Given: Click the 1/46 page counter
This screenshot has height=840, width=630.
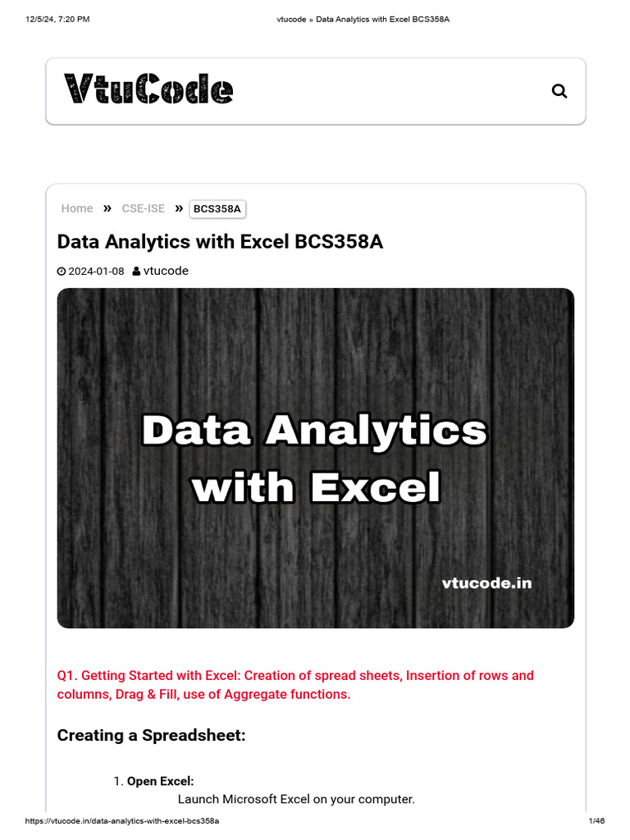Looking at the screenshot, I should coord(596,821).
